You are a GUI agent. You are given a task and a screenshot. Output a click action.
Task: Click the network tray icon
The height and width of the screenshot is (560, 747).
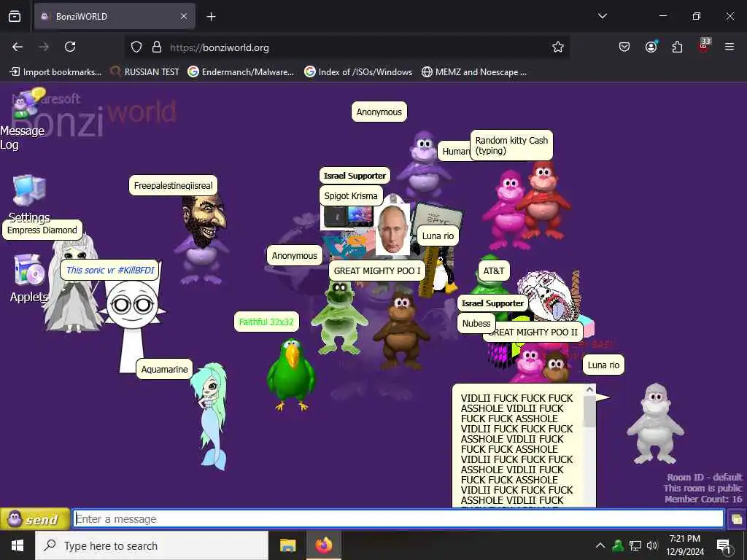(x=635, y=545)
